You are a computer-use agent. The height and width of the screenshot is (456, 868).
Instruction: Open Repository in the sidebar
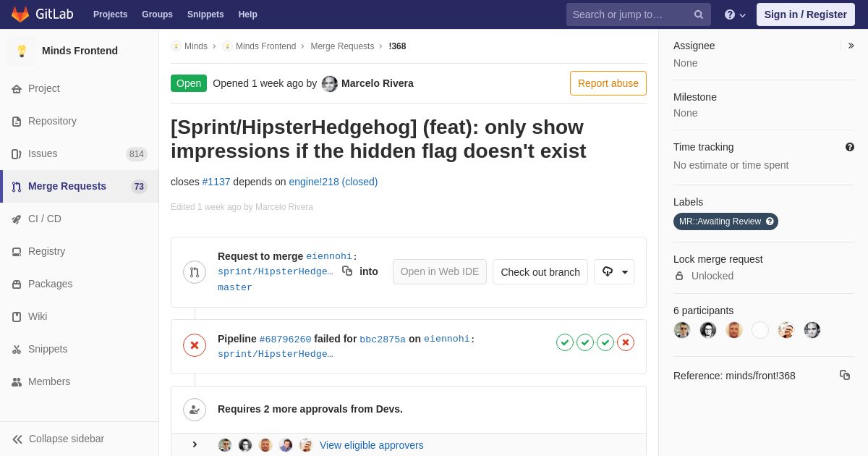[52, 121]
